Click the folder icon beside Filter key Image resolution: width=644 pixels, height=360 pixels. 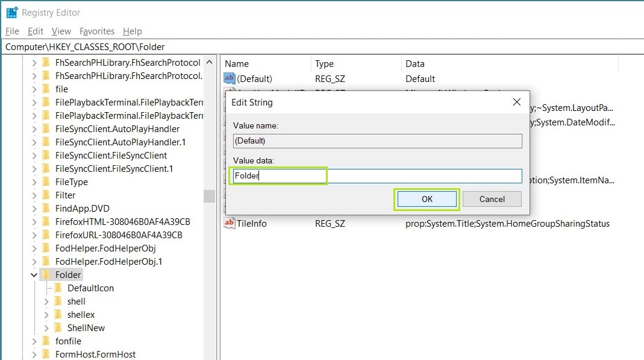click(46, 195)
